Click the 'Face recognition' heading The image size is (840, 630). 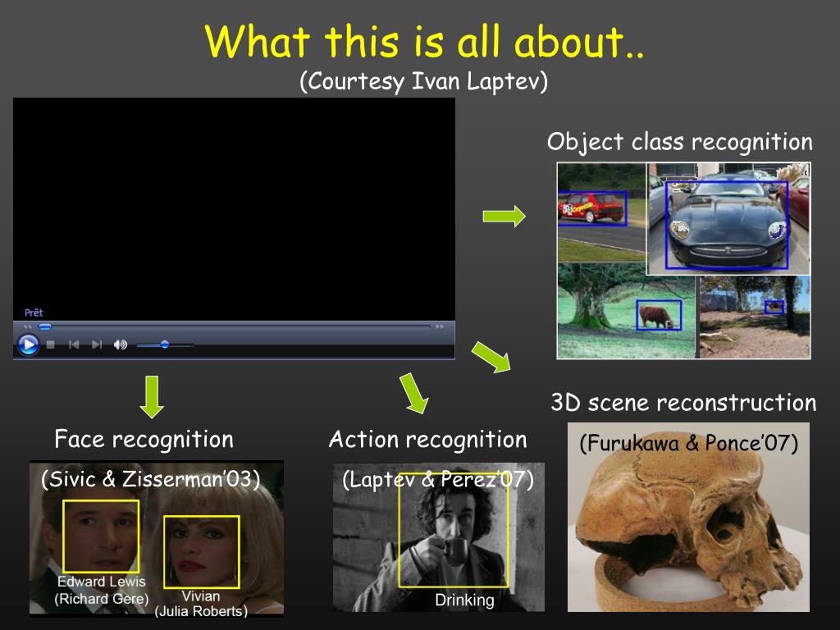(144, 440)
